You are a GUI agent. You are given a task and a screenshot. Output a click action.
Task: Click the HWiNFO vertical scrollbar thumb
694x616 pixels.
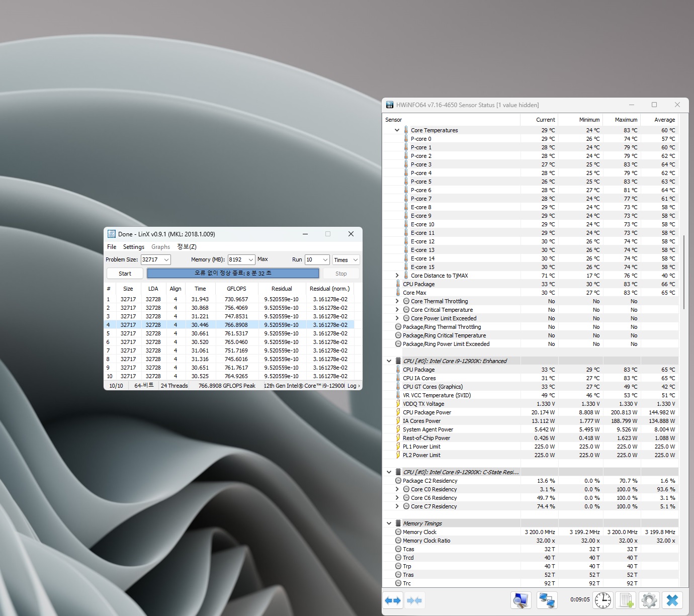[684, 272]
